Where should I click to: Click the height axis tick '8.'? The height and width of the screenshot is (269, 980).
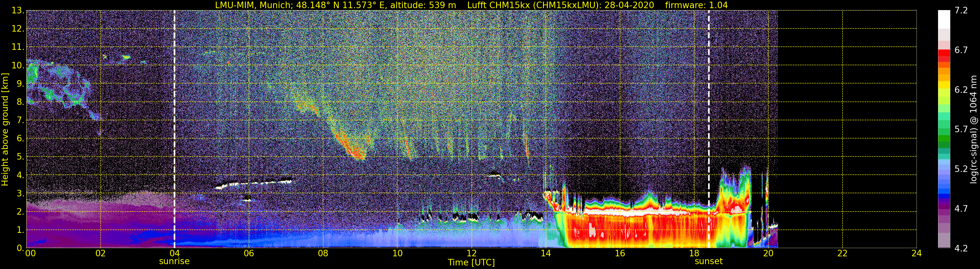(x=20, y=102)
